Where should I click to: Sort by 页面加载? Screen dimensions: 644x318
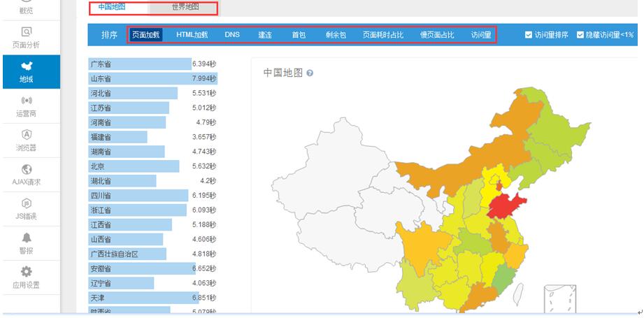[146, 35]
